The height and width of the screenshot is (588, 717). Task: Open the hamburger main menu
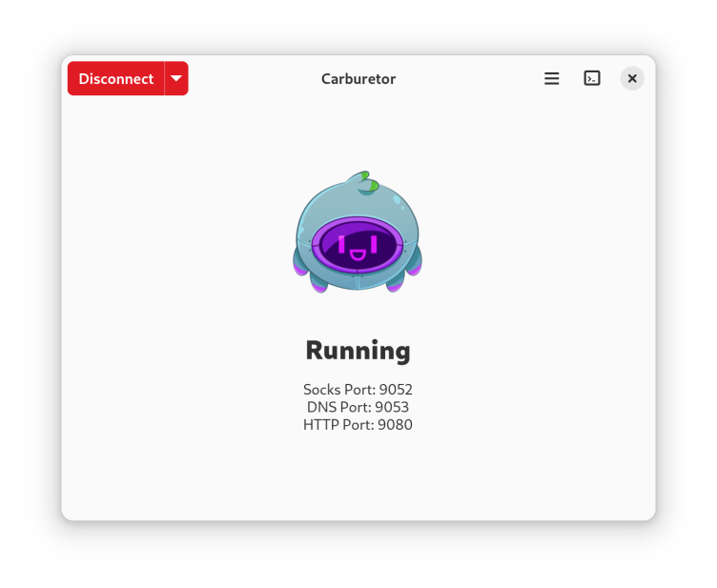551,79
